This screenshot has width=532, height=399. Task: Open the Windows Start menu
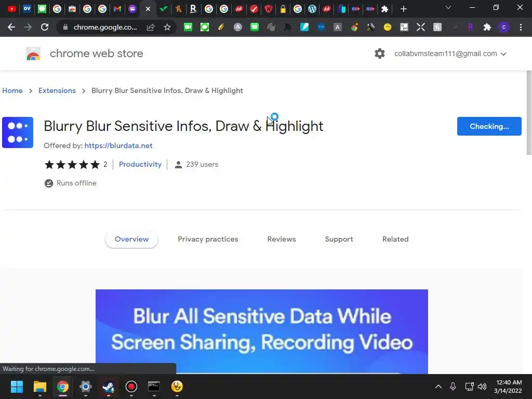(x=17, y=387)
